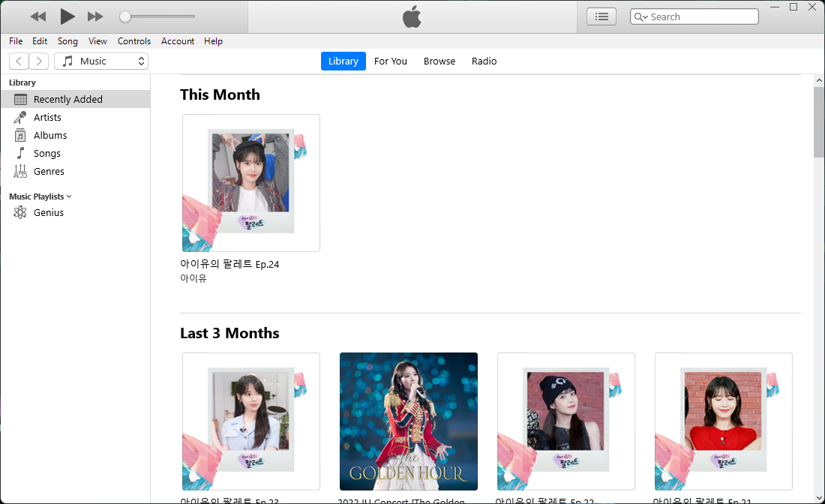Open the Albums view label
The image size is (825, 504).
point(50,135)
